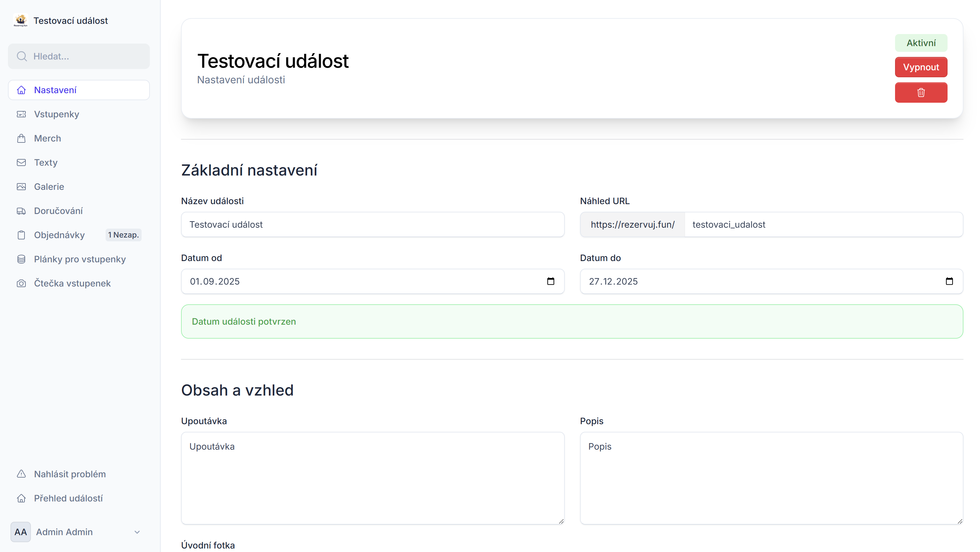Open calendar picker in Datum do field

949,281
